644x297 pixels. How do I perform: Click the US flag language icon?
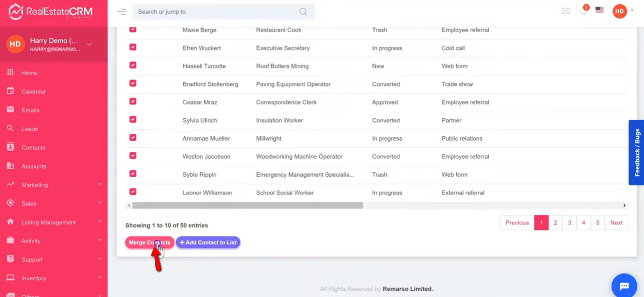click(x=600, y=10)
